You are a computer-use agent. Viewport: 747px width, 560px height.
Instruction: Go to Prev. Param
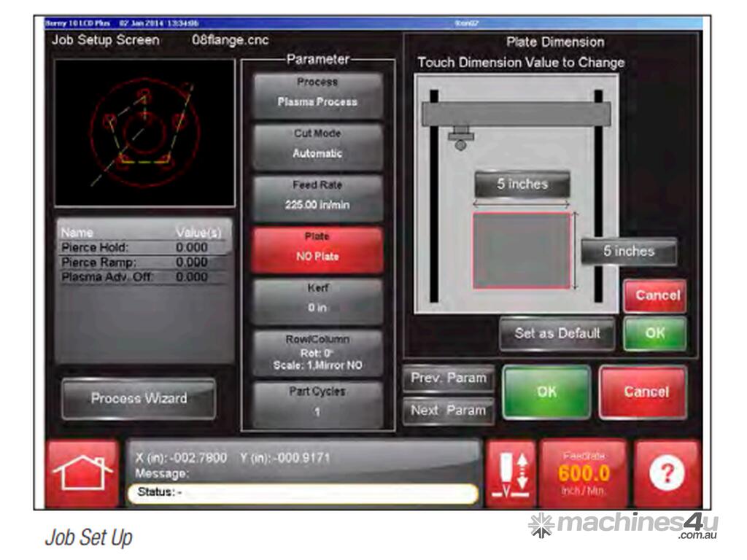click(x=448, y=378)
